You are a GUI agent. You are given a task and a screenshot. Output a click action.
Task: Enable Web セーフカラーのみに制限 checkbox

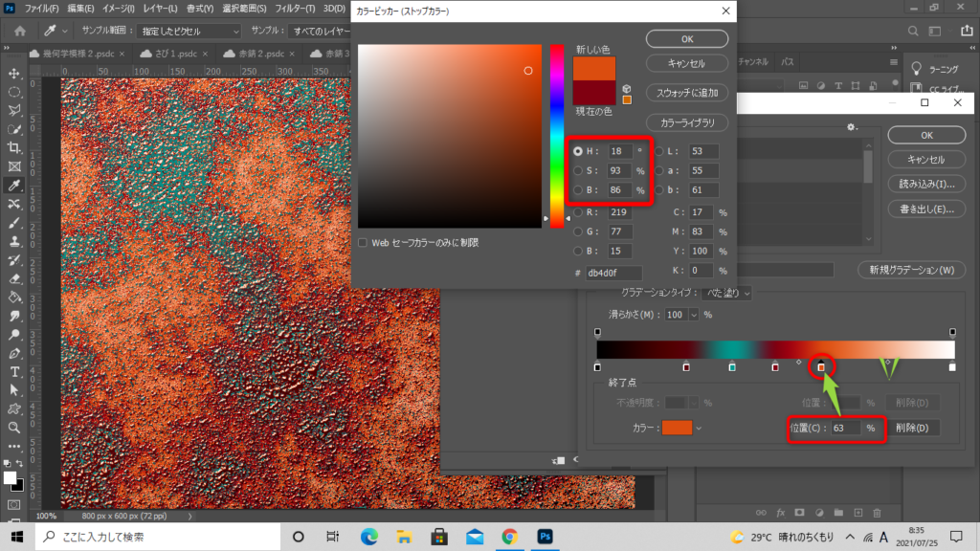(x=363, y=242)
